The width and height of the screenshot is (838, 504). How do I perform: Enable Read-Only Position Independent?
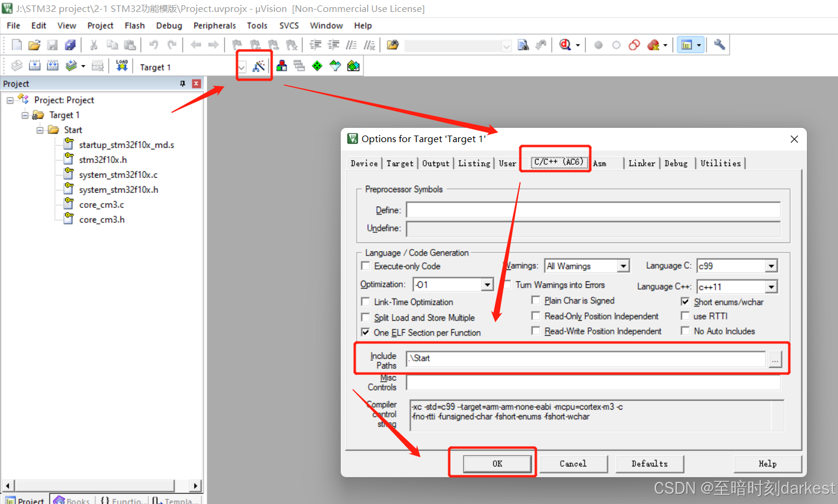click(536, 315)
